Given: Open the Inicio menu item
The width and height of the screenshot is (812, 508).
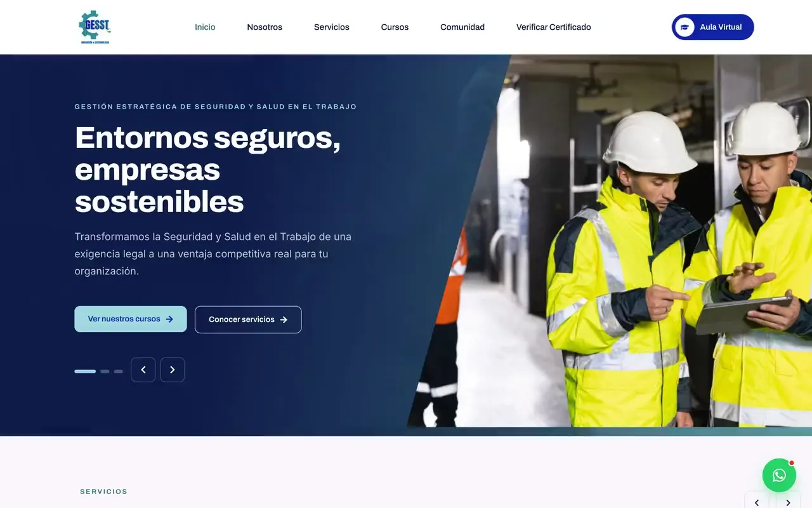Looking at the screenshot, I should (205, 27).
